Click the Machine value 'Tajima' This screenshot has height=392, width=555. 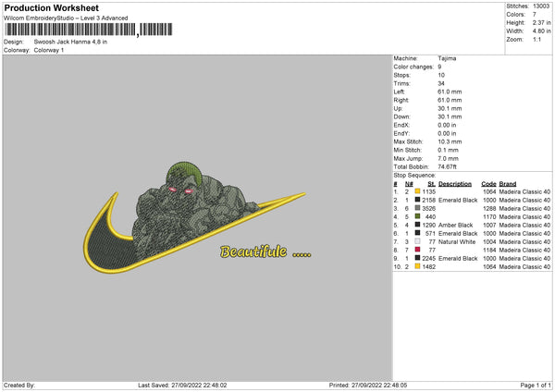(447, 58)
